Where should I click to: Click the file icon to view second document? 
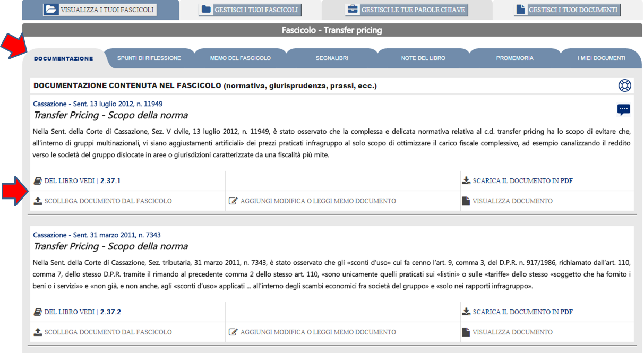click(x=466, y=332)
